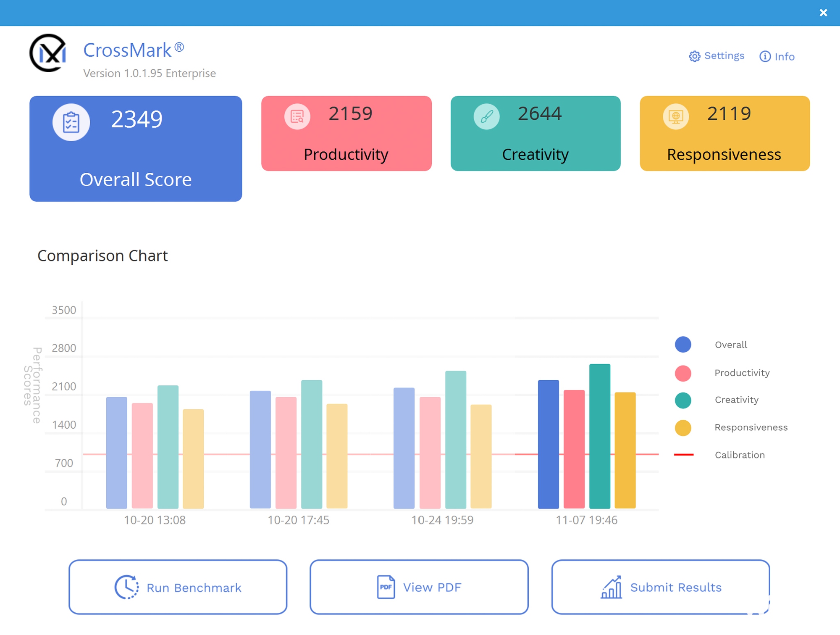Image resolution: width=840 pixels, height=635 pixels.
Task: Click the Responsiveness legend item
Action: [x=743, y=427]
